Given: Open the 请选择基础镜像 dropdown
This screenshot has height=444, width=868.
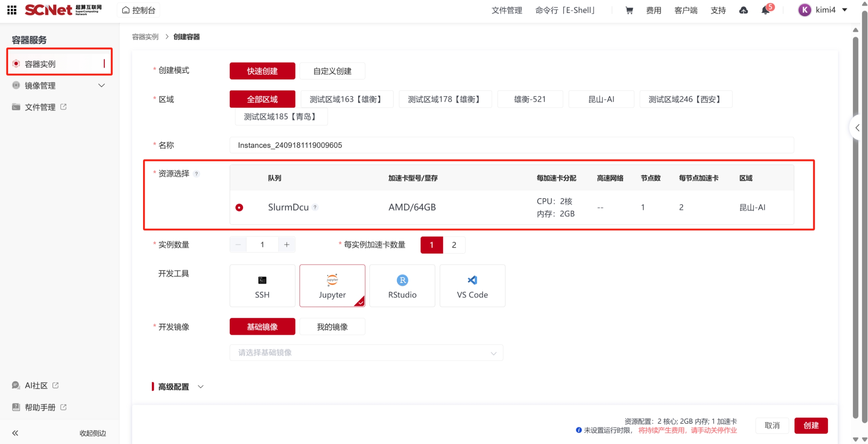Looking at the screenshot, I should (366, 352).
